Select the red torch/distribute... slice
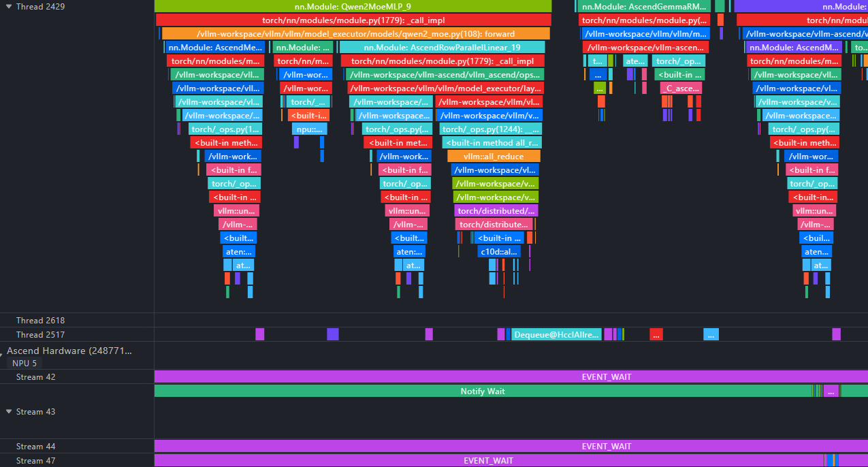868x467 pixels. click(x=493, y=224)
